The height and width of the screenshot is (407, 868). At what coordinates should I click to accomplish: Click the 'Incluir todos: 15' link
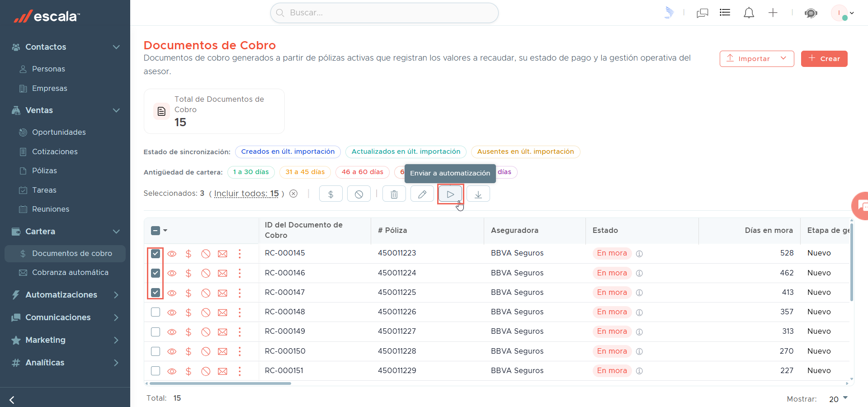pyautogui.click(x=246, y=194)
